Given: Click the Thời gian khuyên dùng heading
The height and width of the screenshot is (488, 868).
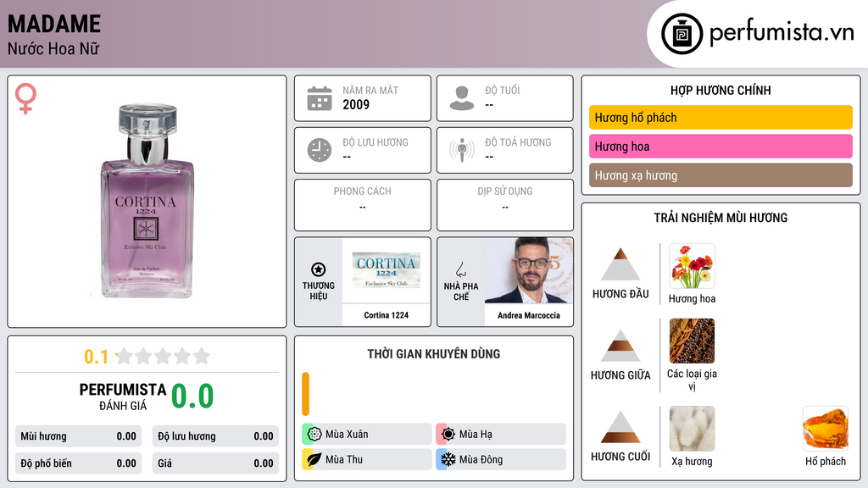Looking at the screenshot, I should (x=434, y=354).
